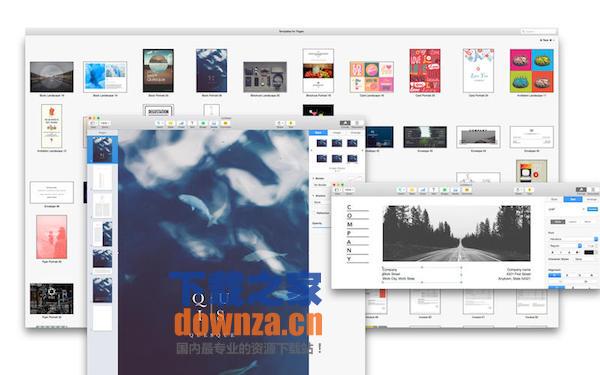Click Chart icon in fish document toolbar
Screen dimensions: 600x375
[x=181, y=123]
